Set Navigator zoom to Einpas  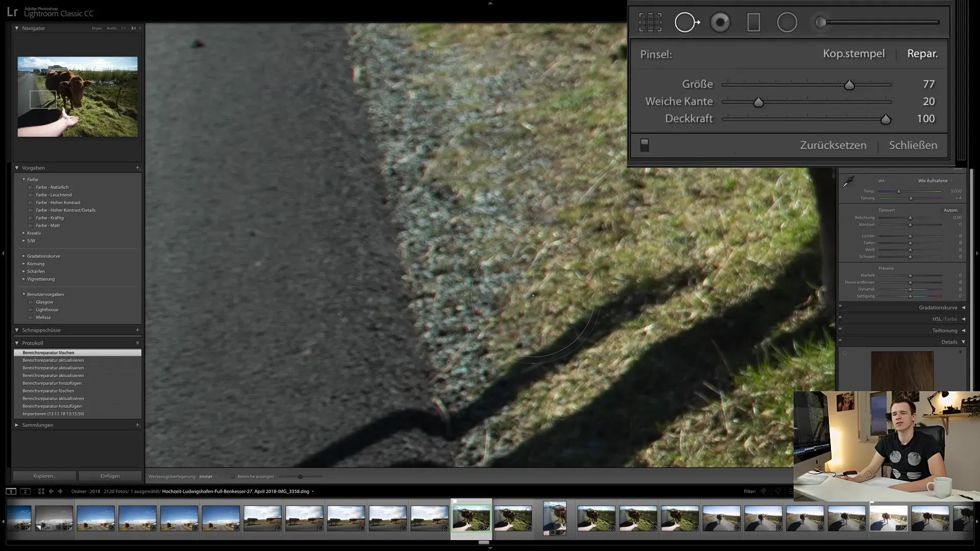tap(96, 28)
